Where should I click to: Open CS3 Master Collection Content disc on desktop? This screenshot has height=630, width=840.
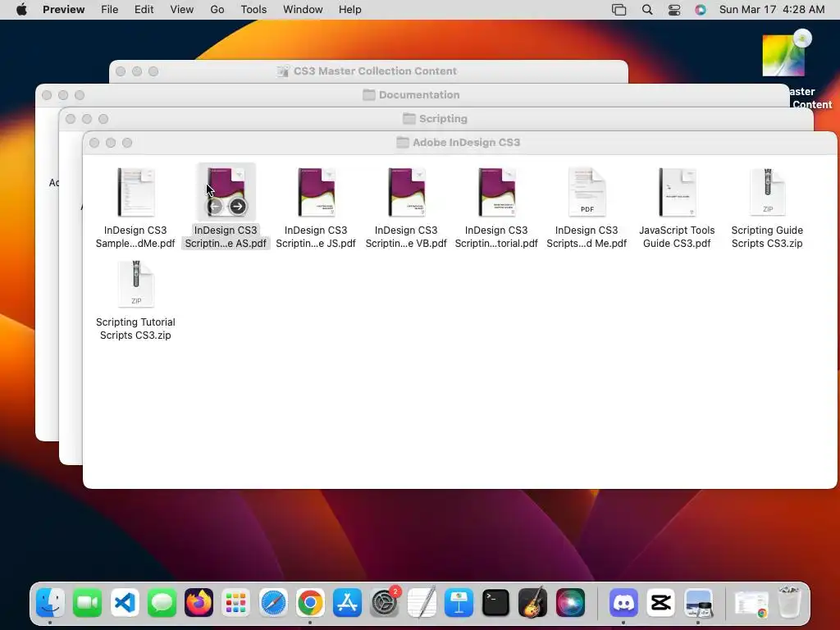coord(783,55)
